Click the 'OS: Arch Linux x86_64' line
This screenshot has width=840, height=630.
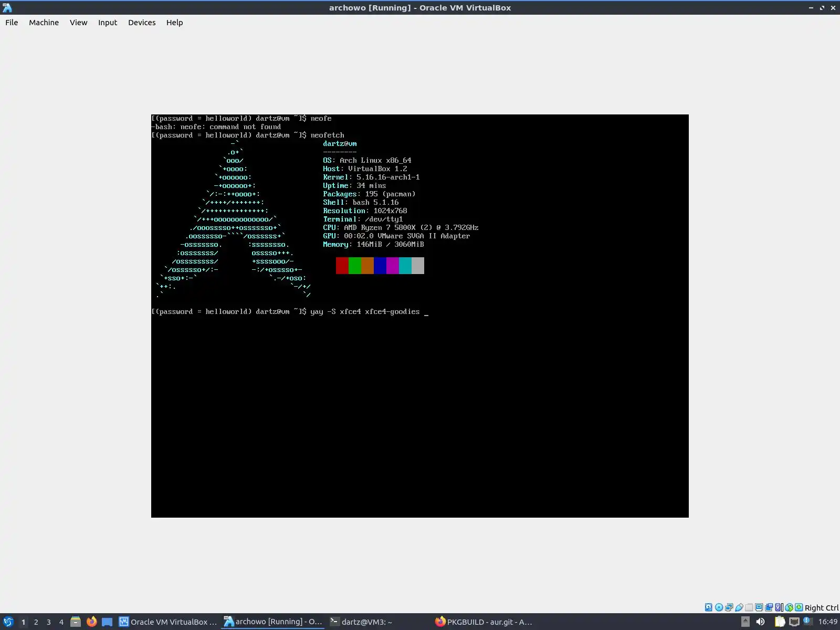point(367,161)
